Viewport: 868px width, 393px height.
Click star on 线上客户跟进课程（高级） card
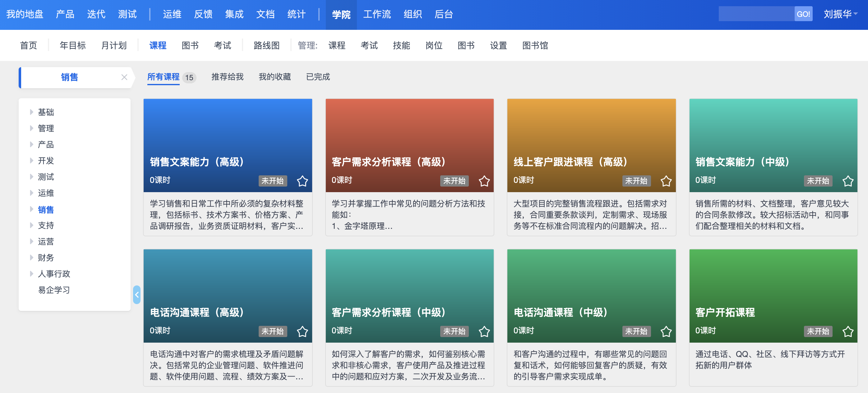(666, 181)
